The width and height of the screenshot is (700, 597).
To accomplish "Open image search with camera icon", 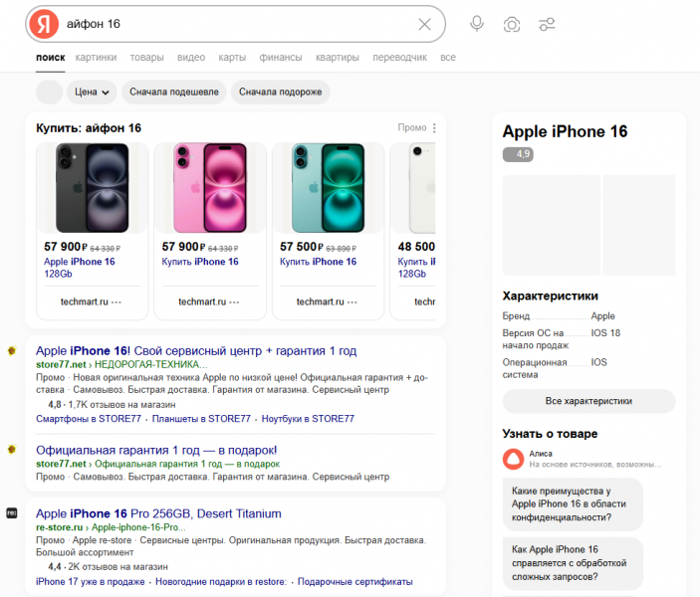I will point(512,25).
